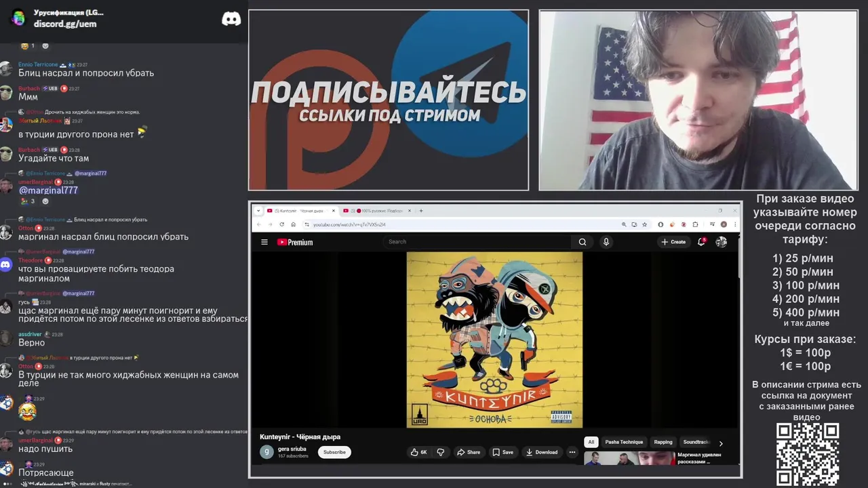
Task: Close the Kunteynir browser tab
Action: (334, 211)
